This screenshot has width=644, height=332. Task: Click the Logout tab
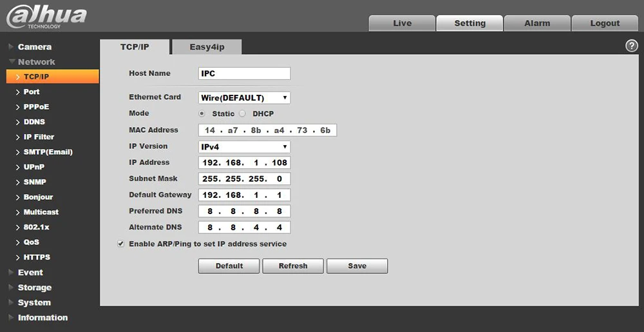coord(605,23)
